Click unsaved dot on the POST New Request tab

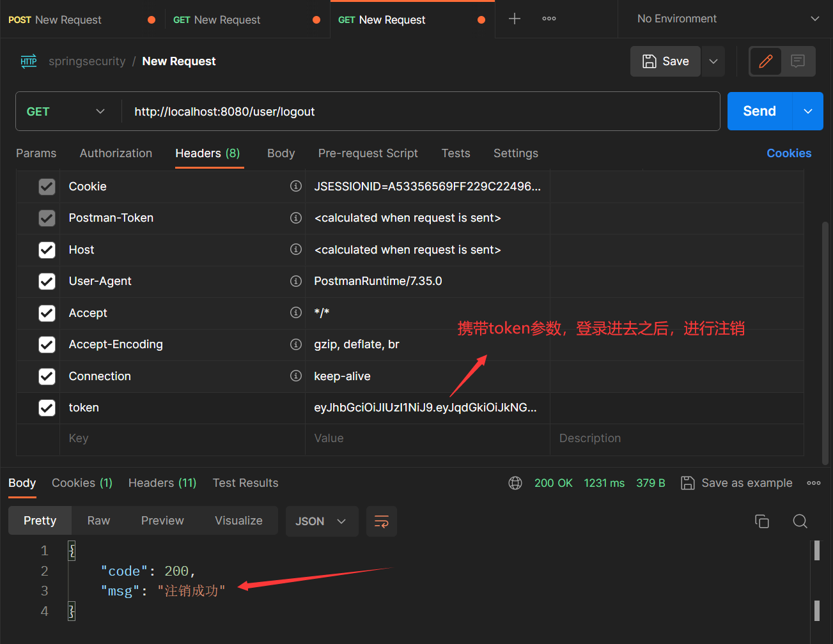(152, 20)
